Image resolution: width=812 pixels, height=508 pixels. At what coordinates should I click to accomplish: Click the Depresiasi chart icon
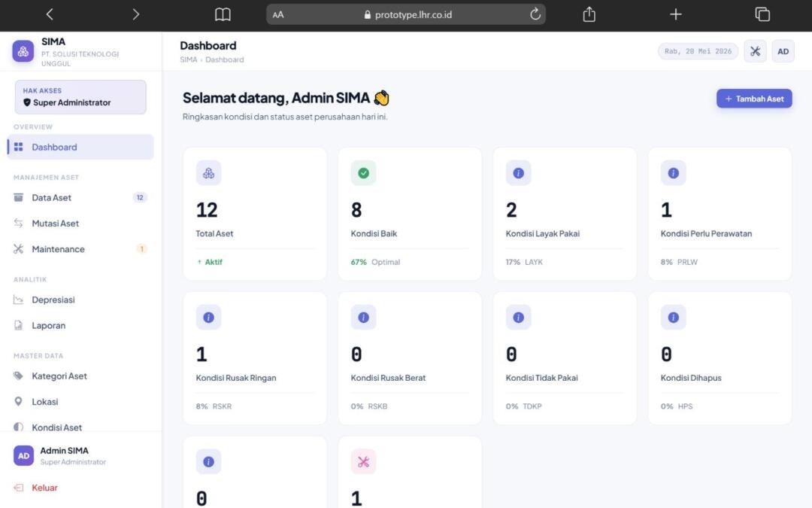click(19, 300)
